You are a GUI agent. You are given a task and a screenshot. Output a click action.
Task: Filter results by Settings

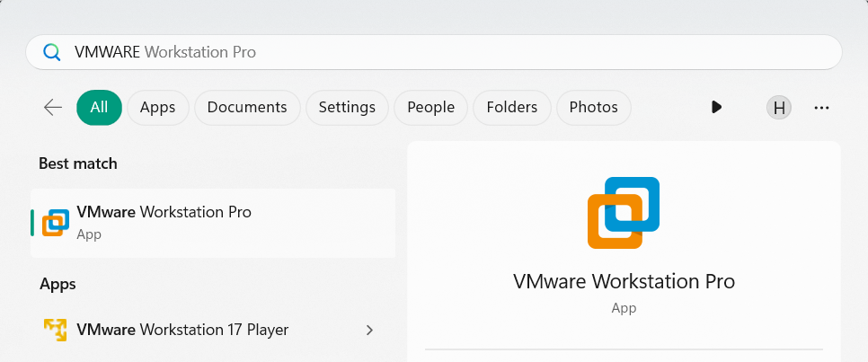347,108
